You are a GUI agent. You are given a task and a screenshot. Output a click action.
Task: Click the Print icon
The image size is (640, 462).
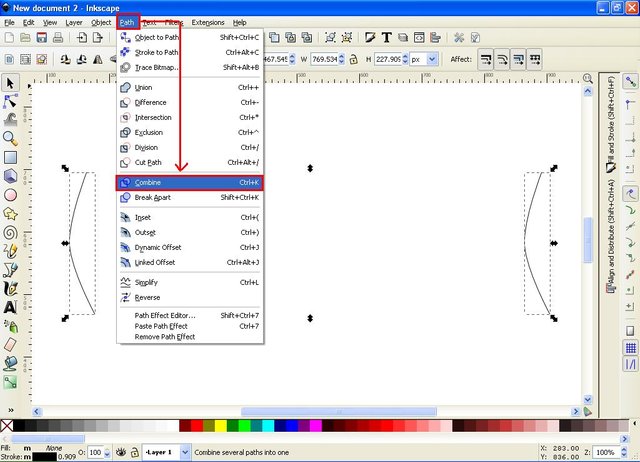coord(58,38)
